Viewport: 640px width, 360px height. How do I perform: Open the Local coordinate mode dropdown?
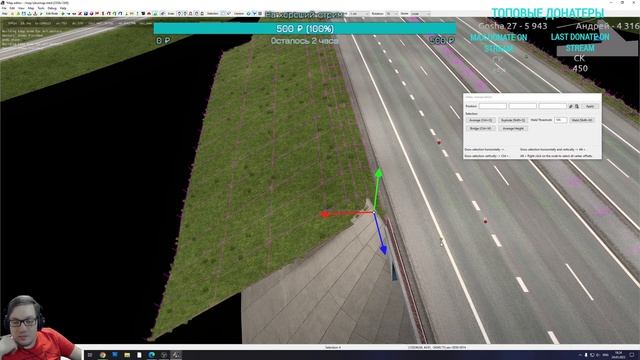tap(420, 13)
